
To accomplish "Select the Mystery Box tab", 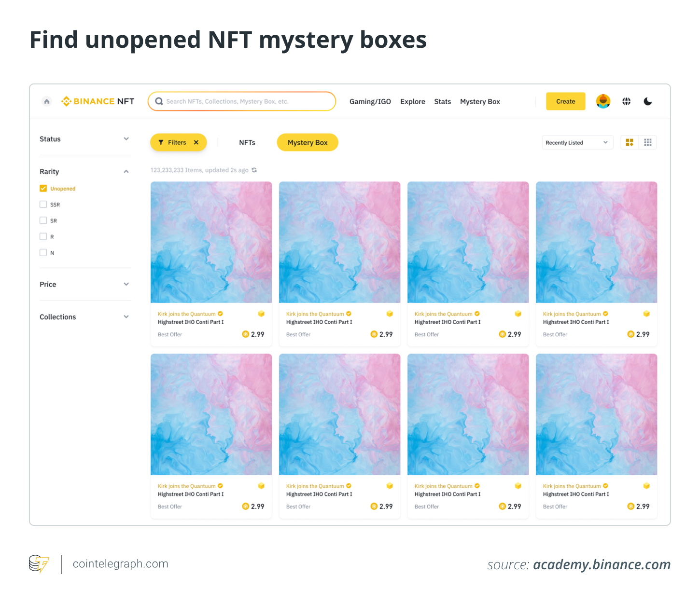I will (307, 142).
